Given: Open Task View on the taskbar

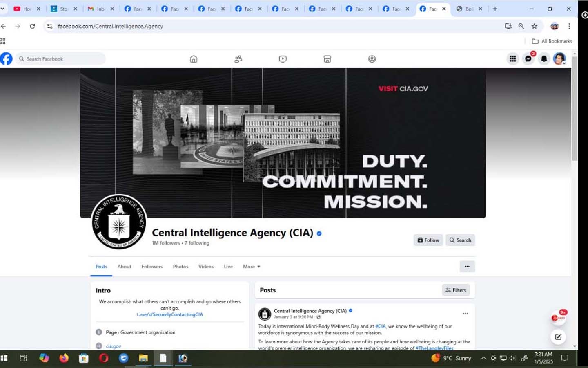Looking at the screenshot, I should point(23,358).
